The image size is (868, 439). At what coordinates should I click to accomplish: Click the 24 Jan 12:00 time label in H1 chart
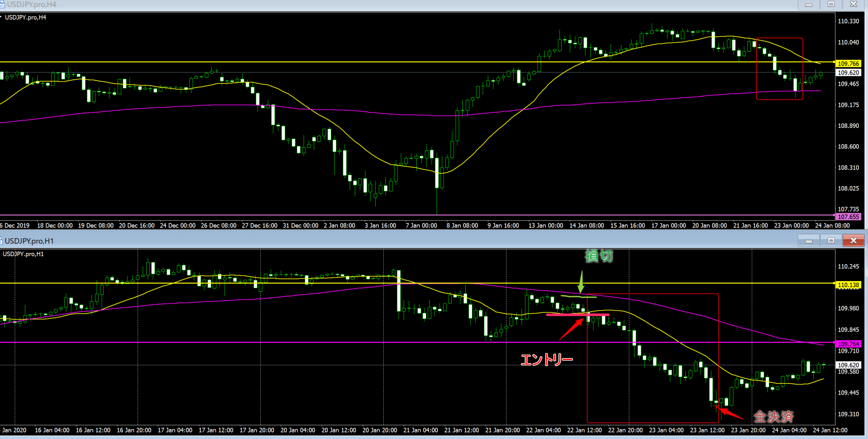coord(830,430)
